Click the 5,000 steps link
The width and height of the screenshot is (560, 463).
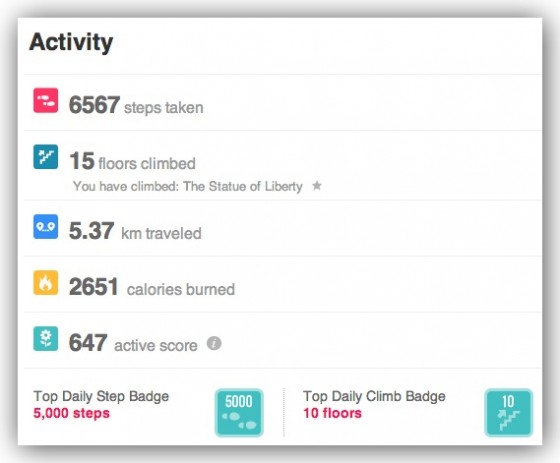pyautogui.click(x=71, y=413)
